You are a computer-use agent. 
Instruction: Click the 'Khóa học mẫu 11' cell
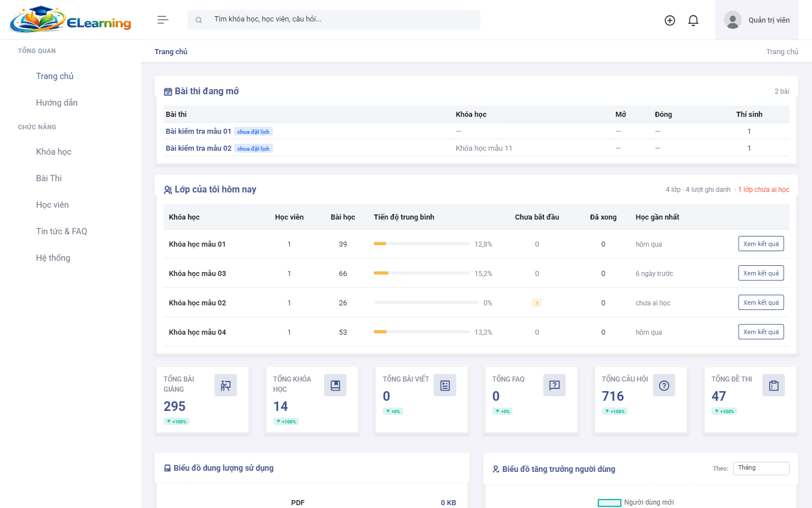[484, 148]
